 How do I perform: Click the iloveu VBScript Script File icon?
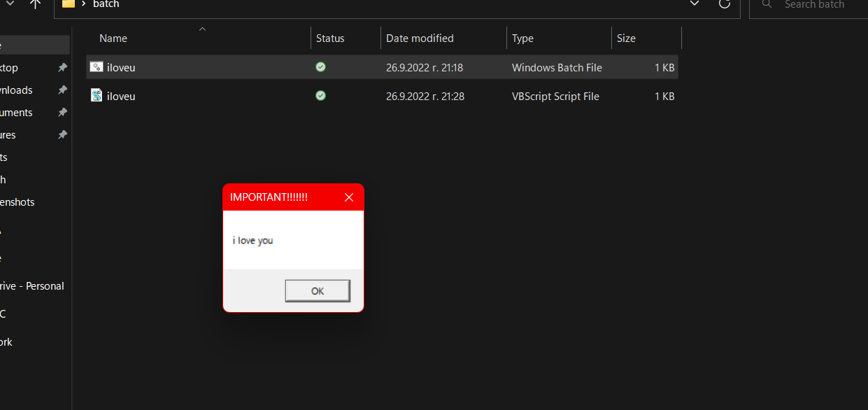tap(96, 96)
